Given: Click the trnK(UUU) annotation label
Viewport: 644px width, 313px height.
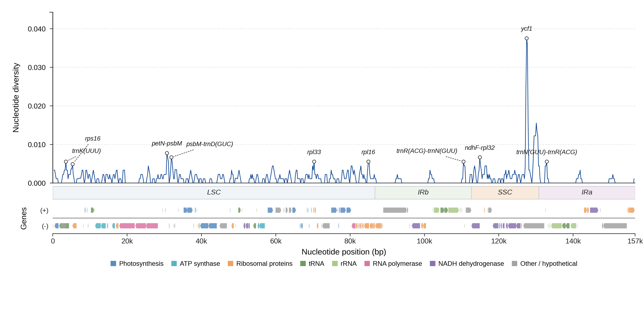Looking at the screenshot, I should tap(86, 151).
